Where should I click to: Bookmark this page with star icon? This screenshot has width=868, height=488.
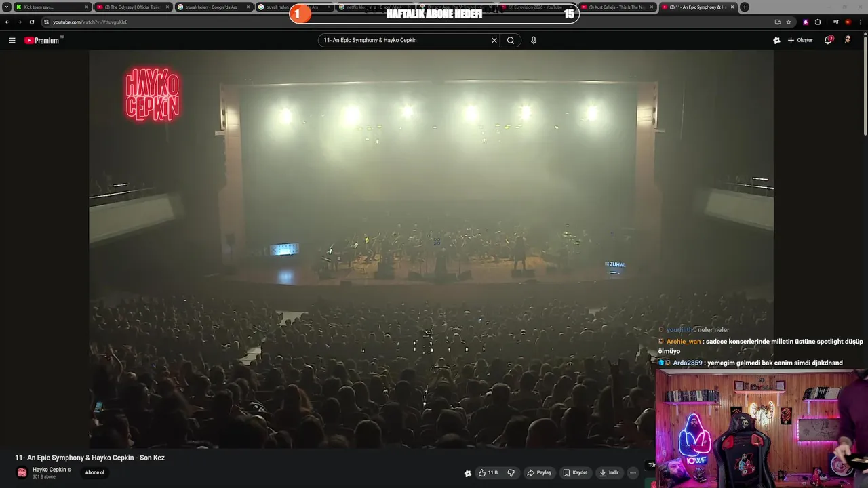[x=789, y=22]
